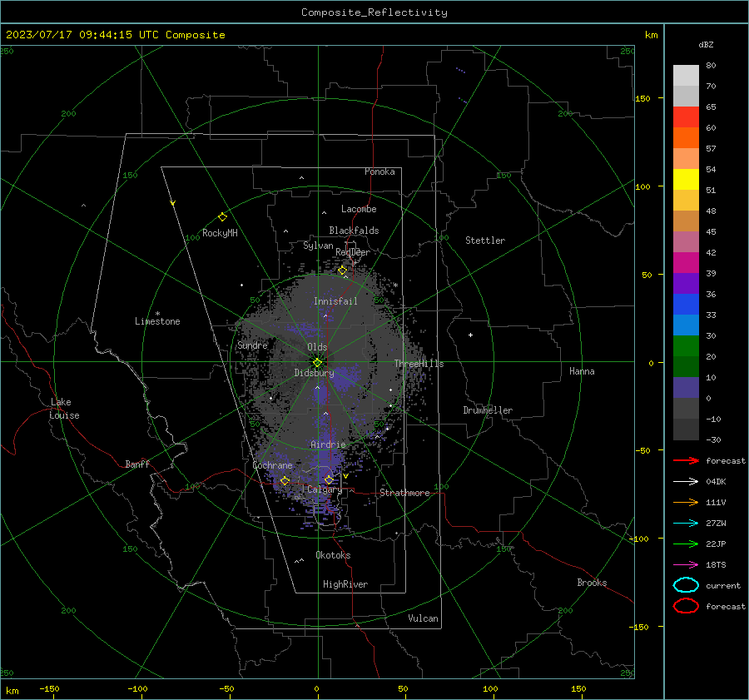Image resolution: width=749 pixels, height=700 pixels.
Task: Select the red swatch in dBZ scale
Action: (686, 117)
